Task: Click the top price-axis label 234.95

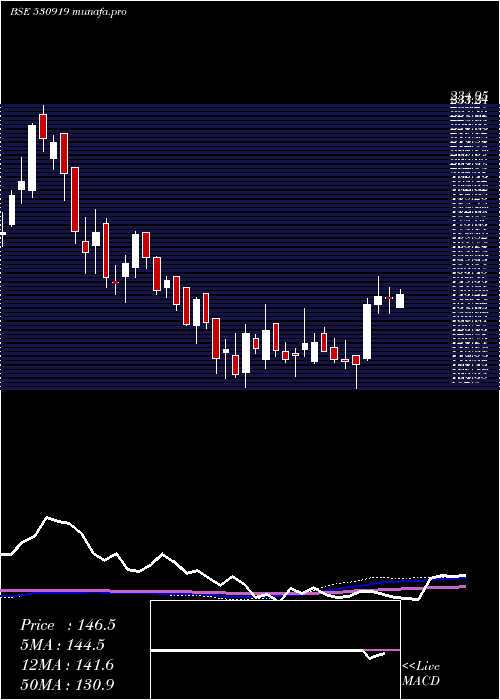Action: (x=468, y=95)
